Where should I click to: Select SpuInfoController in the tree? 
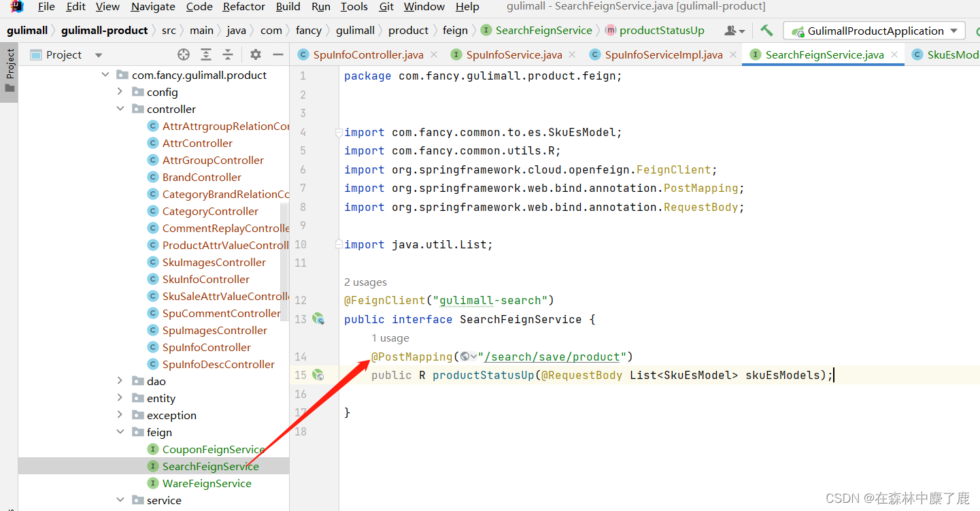pyautogui.click(x=206, y=347)
